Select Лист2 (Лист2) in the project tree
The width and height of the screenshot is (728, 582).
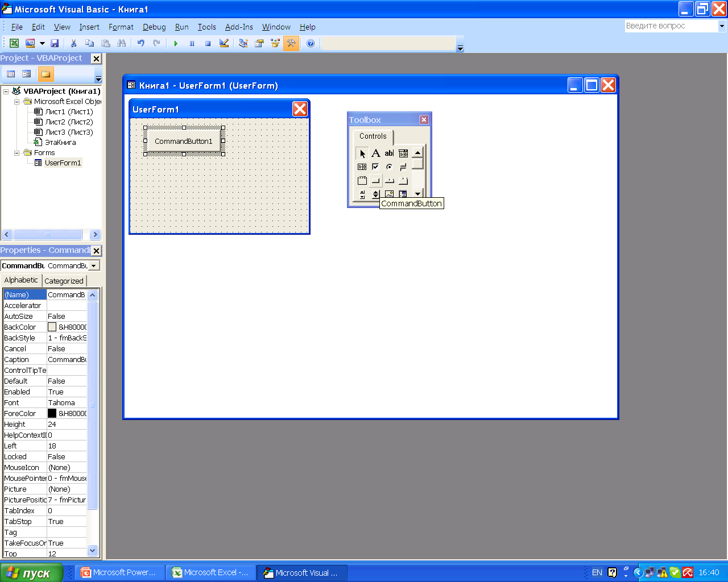(x=69, y=122)
